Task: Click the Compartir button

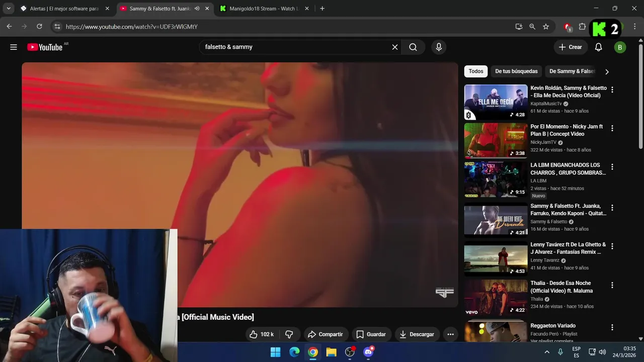Action: [325, 334]
